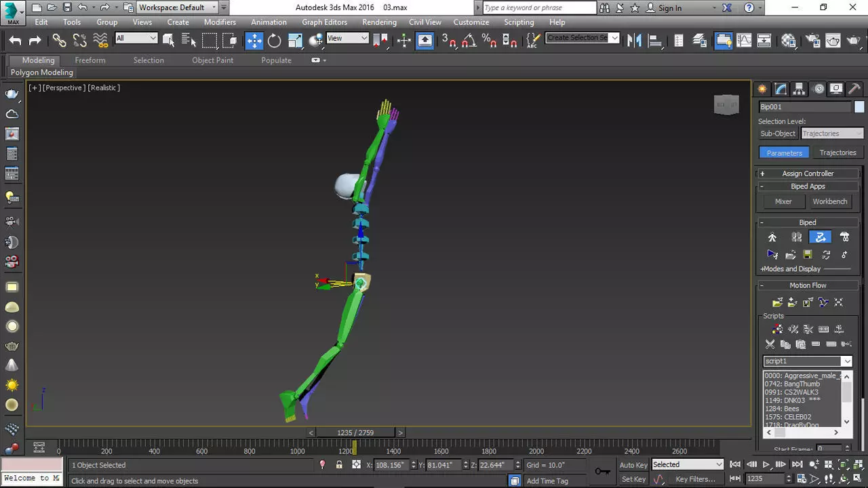The height and width of the screenshot is (488, 868).
Task: Open the Graph Editors menu
Action: pos(324,22)
